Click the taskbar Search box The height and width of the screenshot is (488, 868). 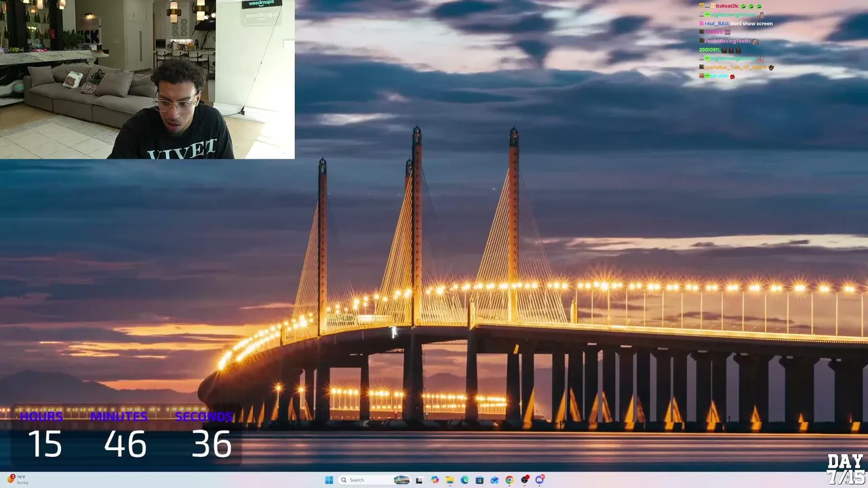point(375,480)
